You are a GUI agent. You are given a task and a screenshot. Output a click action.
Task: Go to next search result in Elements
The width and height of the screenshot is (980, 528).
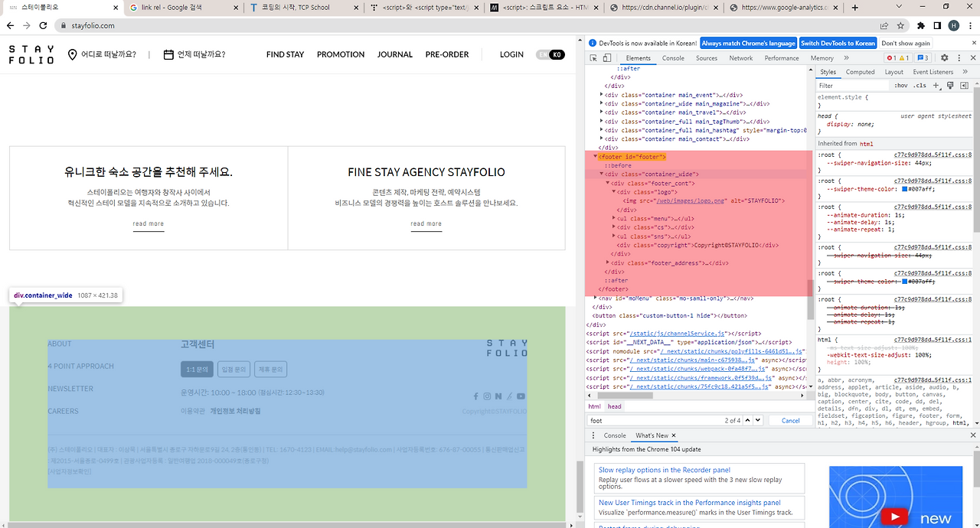point(758,420)
